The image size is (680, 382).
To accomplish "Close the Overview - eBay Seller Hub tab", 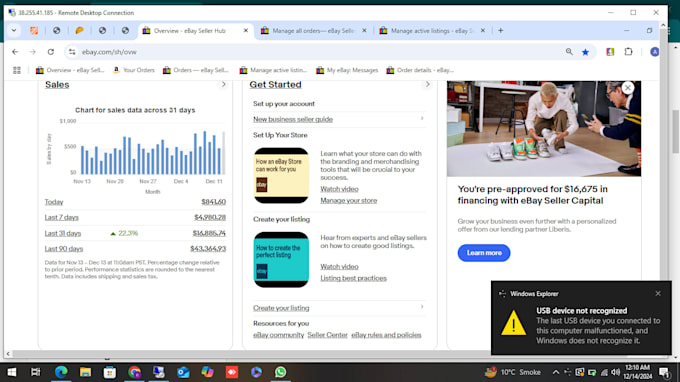I will pos(246,31).
